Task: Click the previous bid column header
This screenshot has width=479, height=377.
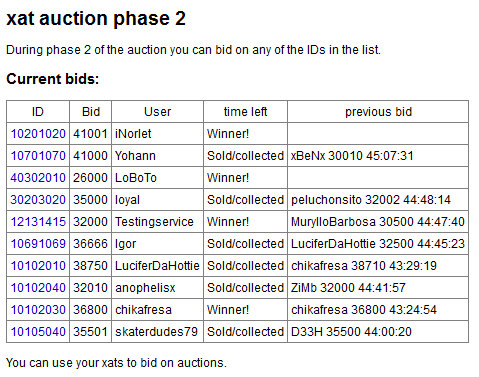Action: point(378,112)
